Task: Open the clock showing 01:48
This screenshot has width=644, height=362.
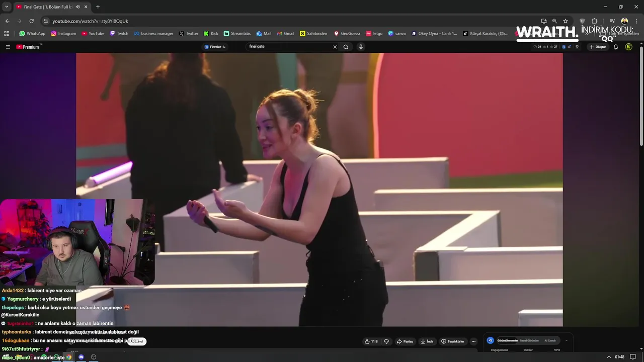Action: pos(619,357)
